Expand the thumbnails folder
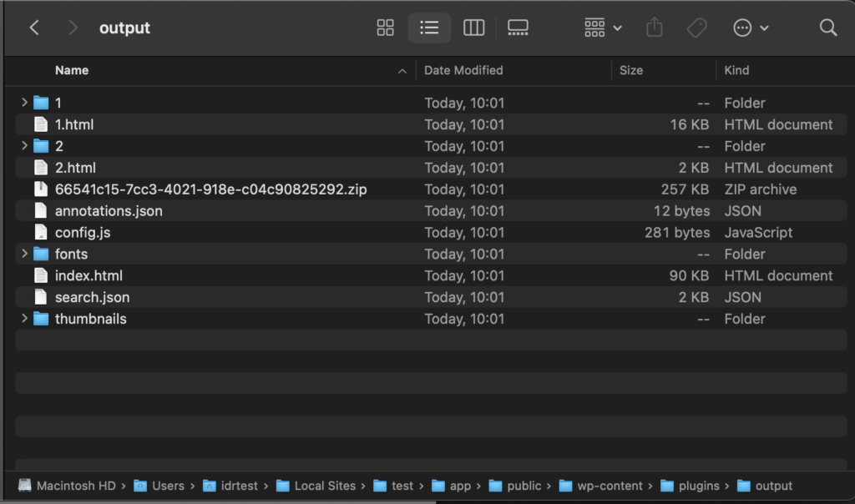The height and width of the screenshot is (504, 855). coord(24,319)
